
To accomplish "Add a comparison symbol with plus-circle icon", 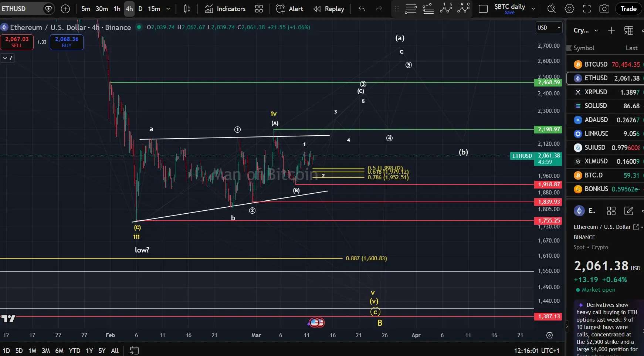I will 65,9.
